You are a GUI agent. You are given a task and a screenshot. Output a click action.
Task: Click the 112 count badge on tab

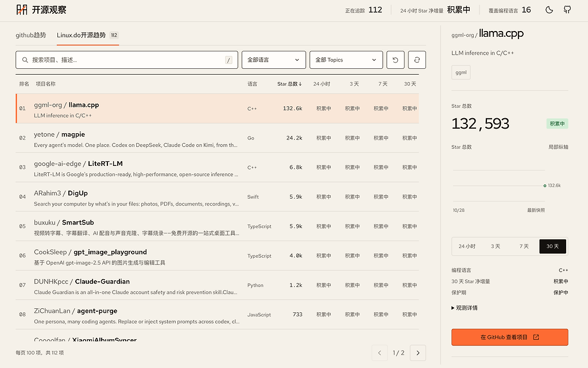[x=114, y=35]
